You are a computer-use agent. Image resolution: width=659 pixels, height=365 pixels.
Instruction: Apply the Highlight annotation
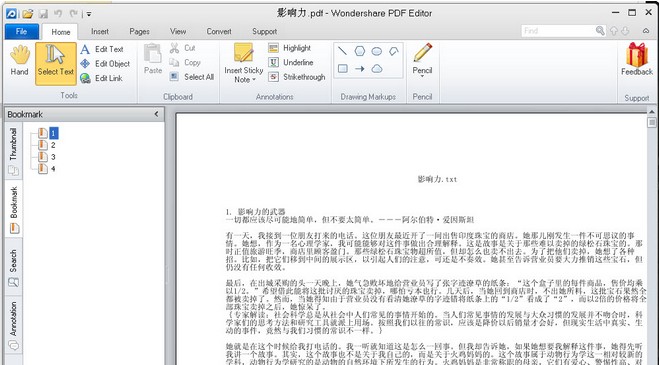click(x=290, y=48)
